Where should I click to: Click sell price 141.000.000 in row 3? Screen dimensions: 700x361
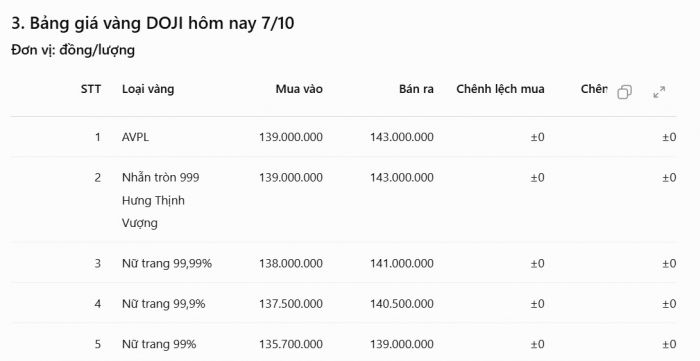401,264
